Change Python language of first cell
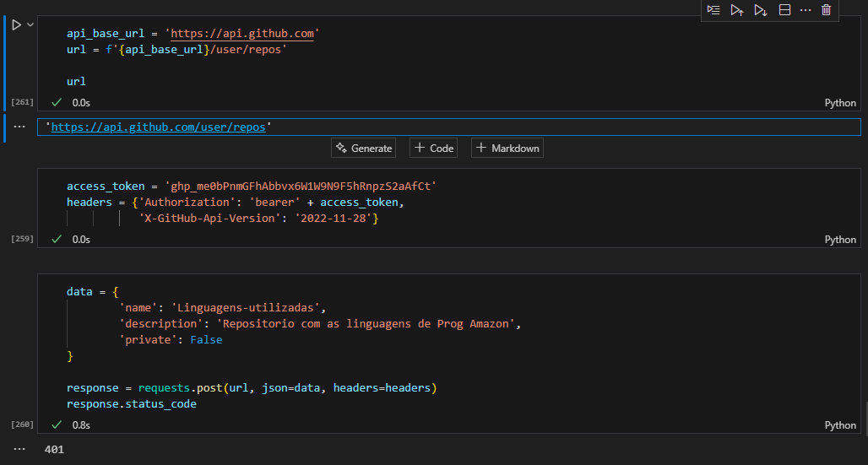 840,103
